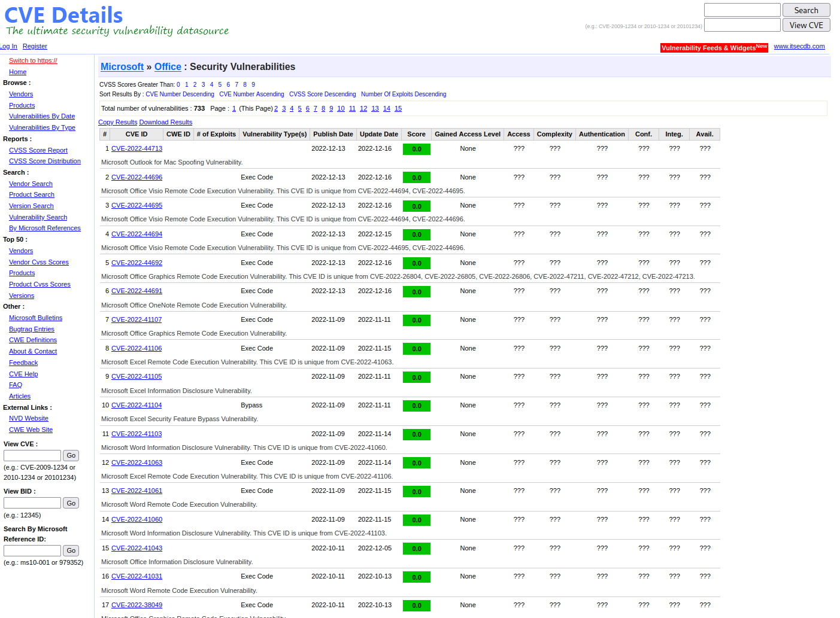Click Switch to https:// link

pyautogui.click(x=33, y=60)
